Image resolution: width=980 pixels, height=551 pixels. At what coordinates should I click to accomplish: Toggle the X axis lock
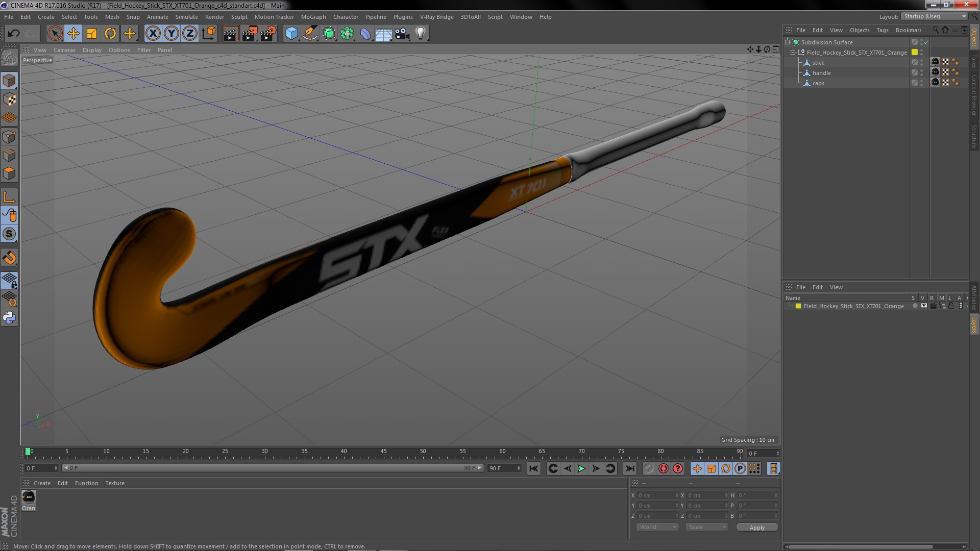coord(153,34)
